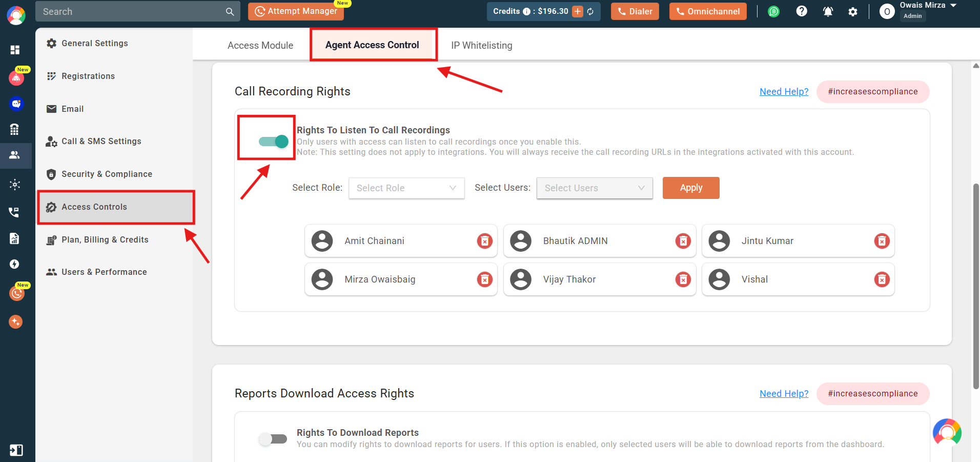Open Users & Performance menu item
This screenshot has height=462, width=980.
click(114, 272)
